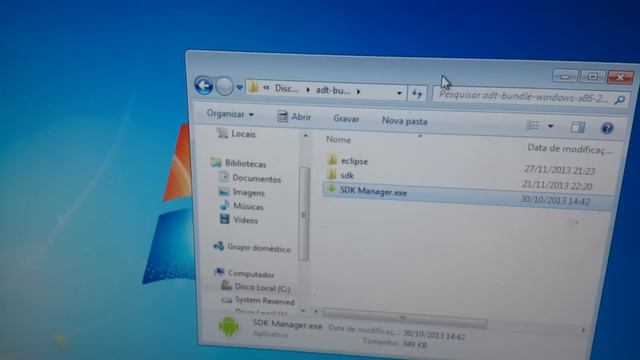Open Disco Local (C:) drive
Image resolution: width=640 pixels, height=360 pixels.
tap(262, 288)
